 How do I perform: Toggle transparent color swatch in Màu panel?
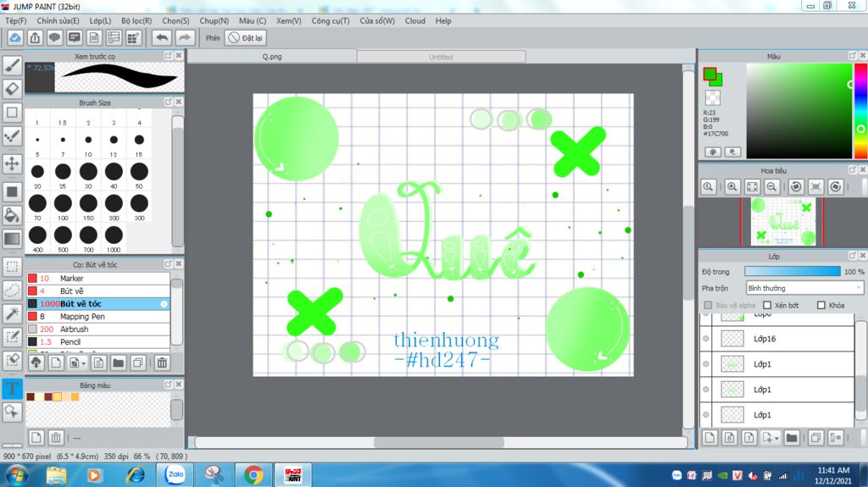coord(713,97)
